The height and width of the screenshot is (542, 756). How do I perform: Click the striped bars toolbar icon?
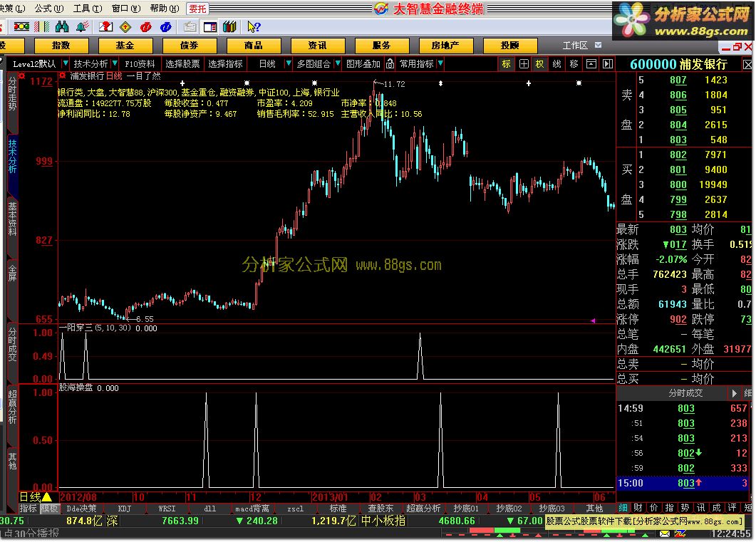(x=41, y=27)
